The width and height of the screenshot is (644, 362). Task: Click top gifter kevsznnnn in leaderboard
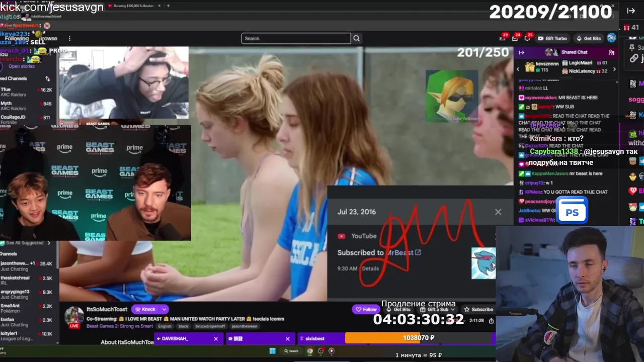542,67
